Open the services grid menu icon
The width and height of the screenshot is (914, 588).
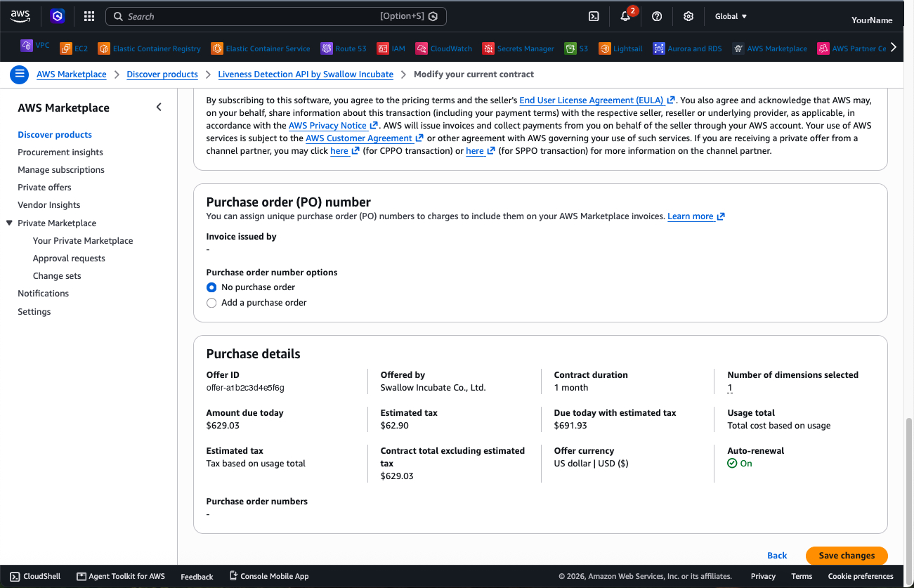[x=89, y=16]
